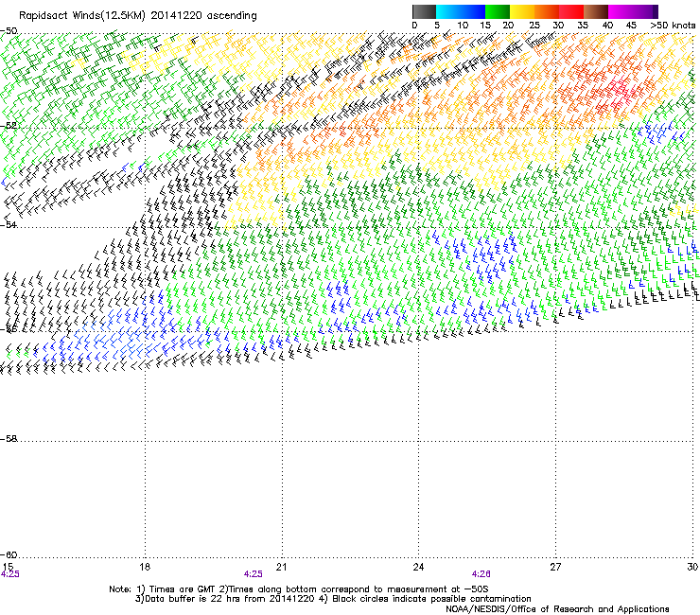Click the purple '4:28' time label
Screen dimensions: 700x615
pos(481,574)
